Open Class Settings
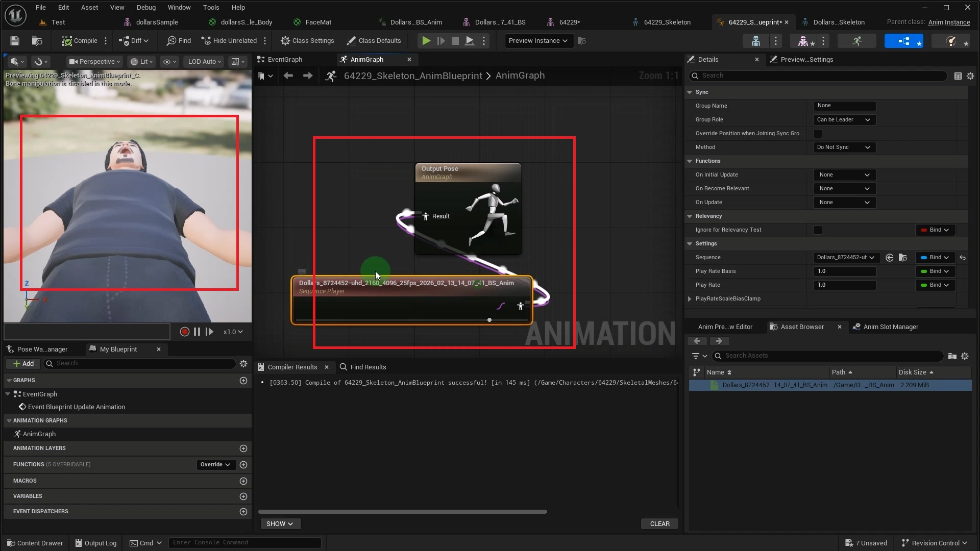The image size is (980, 551). pyautogui.click(x=307, y=40)
